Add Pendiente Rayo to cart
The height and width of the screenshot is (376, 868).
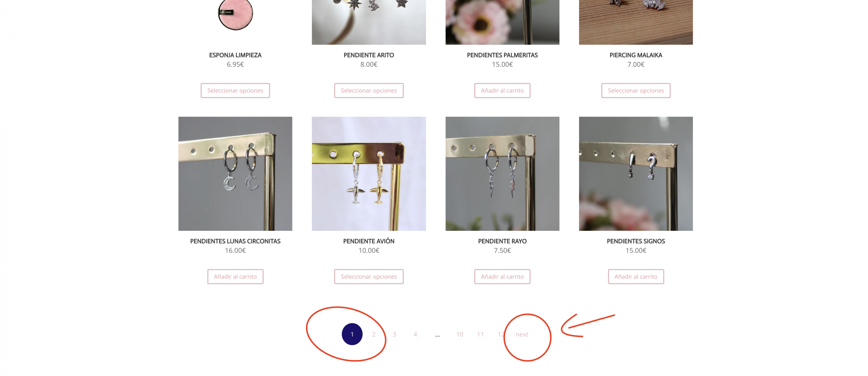pyautogui.click(x=502, y=276)
